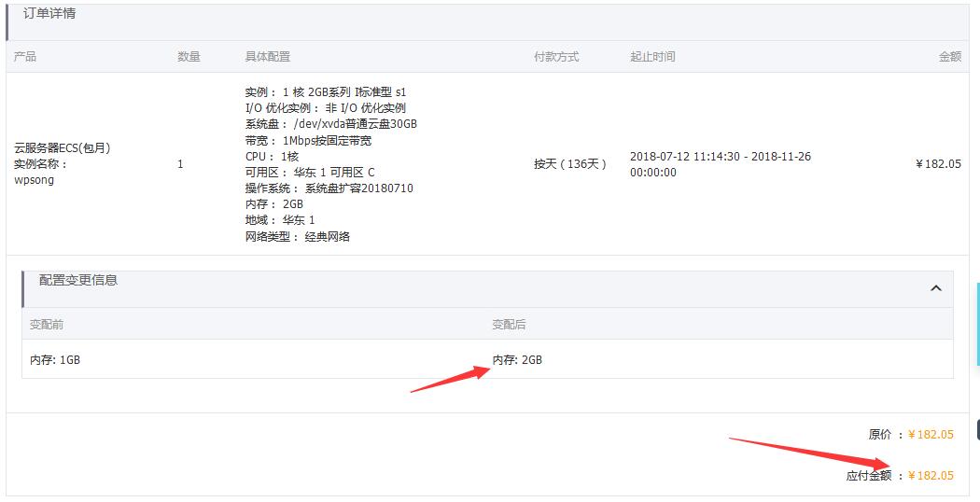Click the 金额 column header
980x502 pixels.
(949, 57)
